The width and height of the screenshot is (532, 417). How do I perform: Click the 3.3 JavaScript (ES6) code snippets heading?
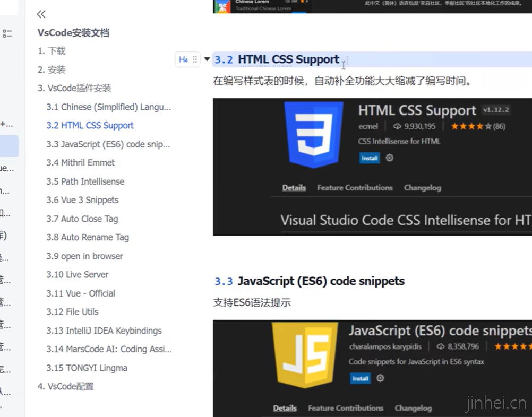pyautogui.click(x=310, y=281)
